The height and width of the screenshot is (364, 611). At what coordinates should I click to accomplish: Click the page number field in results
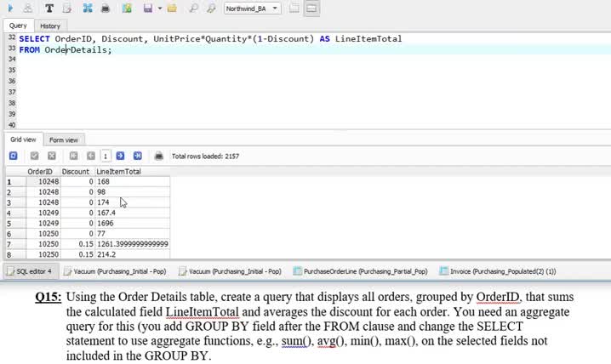pyautogui.click(x=106, y=156)
